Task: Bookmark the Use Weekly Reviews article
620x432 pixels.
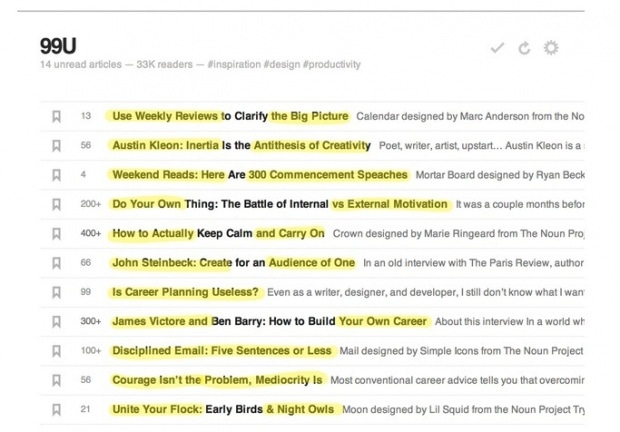Action: [x=56, y=116]
